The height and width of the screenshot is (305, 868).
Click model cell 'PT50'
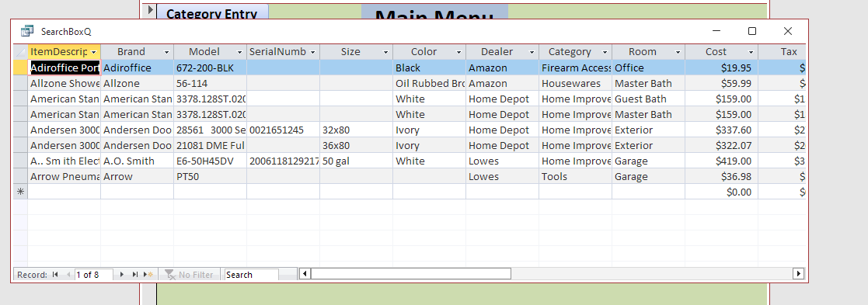(210, 176)
